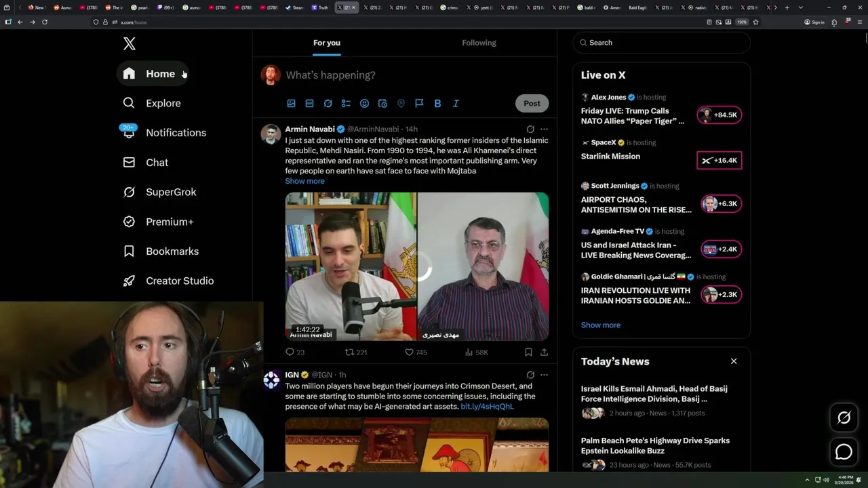The image size is (868, 488).
Task: Open Chat in the sidebar
Action: (145, 163)
